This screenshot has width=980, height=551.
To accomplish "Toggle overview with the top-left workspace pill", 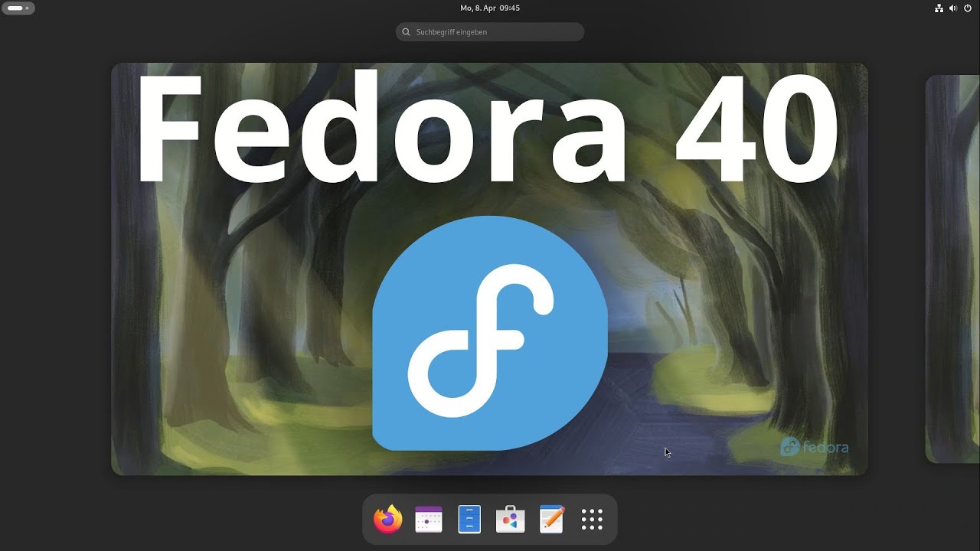I will tap(18, 8).
